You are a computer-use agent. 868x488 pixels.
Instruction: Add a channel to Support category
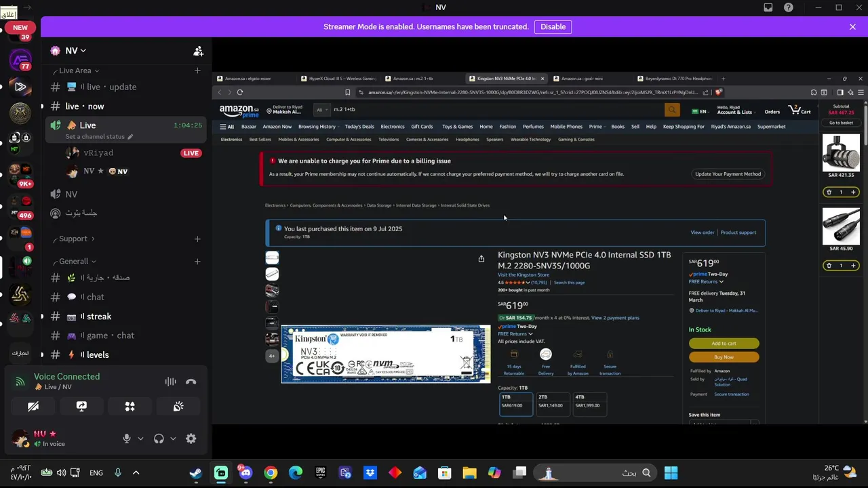click(197, 239)
